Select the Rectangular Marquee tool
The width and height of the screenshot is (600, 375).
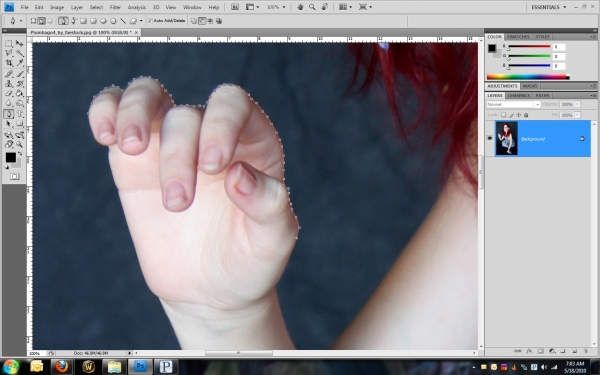tap(9, 44)
